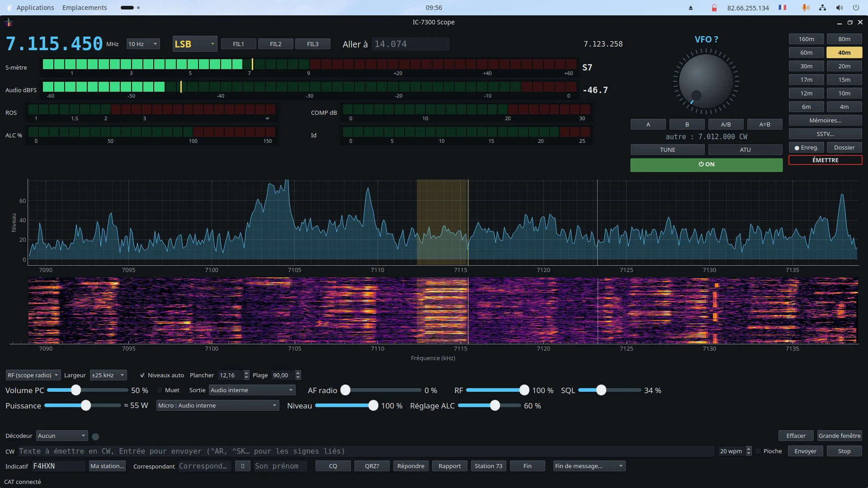Open the Emplacements menu
Screen dimensions: 868x488
[85, 8]
